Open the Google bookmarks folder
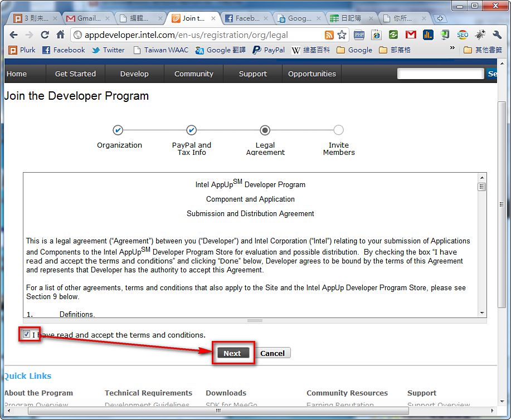This screenshot has width=511, height=420. coord(354,50)
